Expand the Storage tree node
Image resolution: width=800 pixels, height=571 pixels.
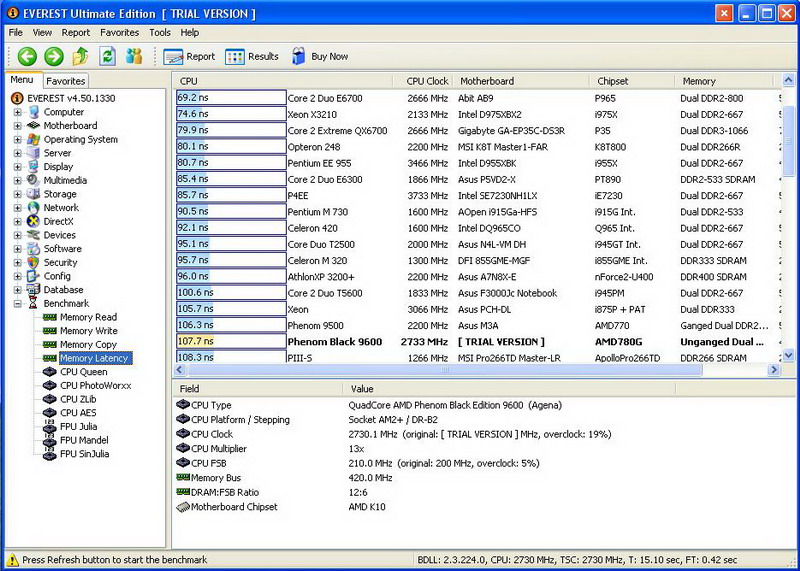(x=18, y=194)
